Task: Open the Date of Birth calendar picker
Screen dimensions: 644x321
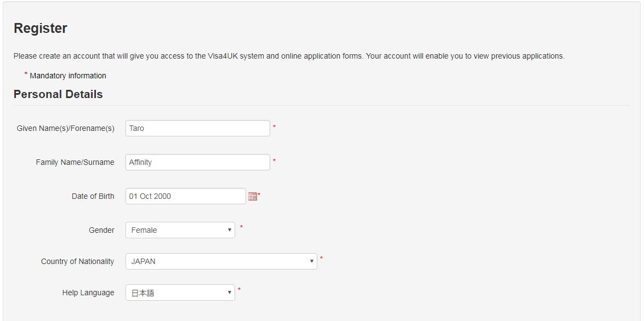Action: tap(253, 196)
